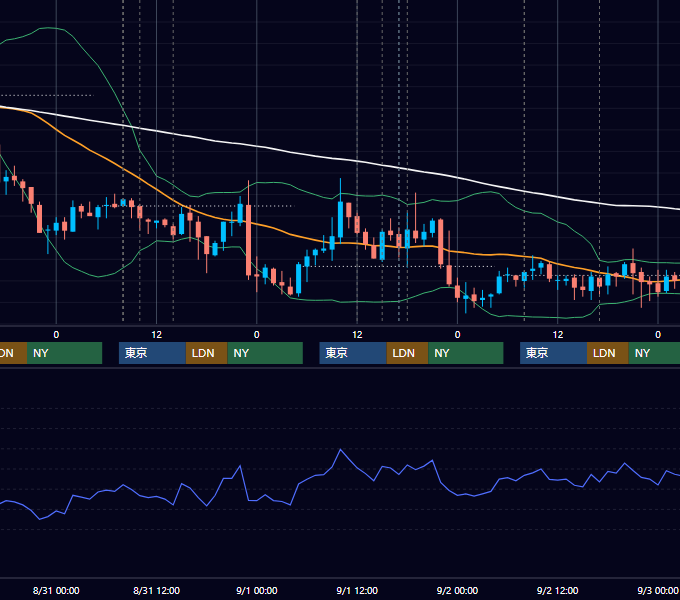680x600 pixels.
Task: Click the hour label 12 above 9/2 東京 block
Action: click(558, 335)
